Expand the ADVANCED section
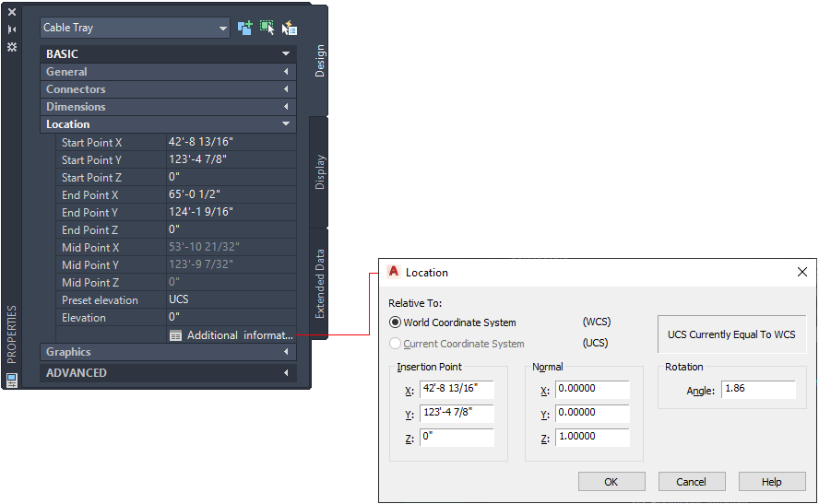The width and height of the screenshot is (819, 504). 168,372
